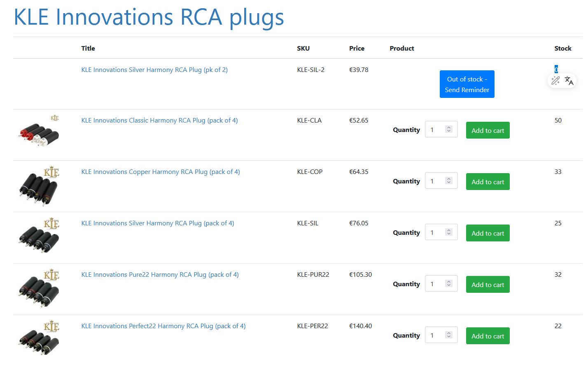Open Silver Harmony RCA Plug (pk of 2) link
The height and width of the screenshot is (373, 588).
(x=154, y=70)
